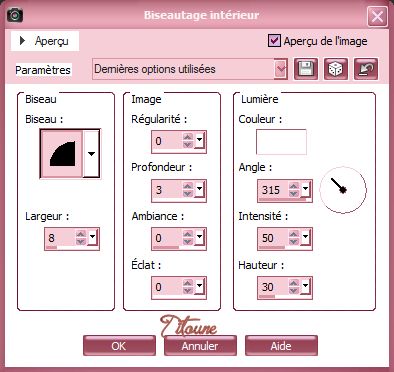Open the Paramètres presets dropdown
Screen dimensions: 394x372
(280, 69)
